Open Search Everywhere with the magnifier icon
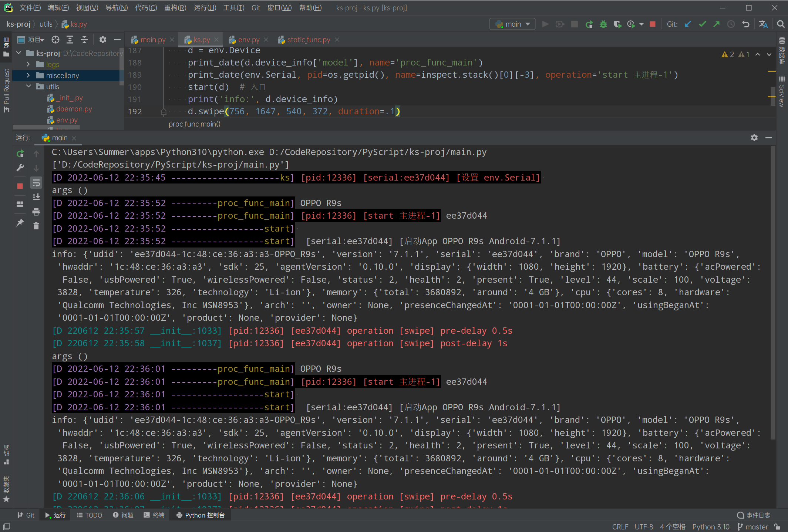Screen dimensions: 788x532 [x=780, y=24]
